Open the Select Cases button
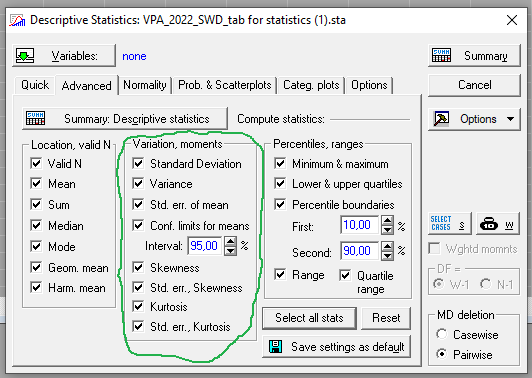The image size is (532, 378). [450, 224]
